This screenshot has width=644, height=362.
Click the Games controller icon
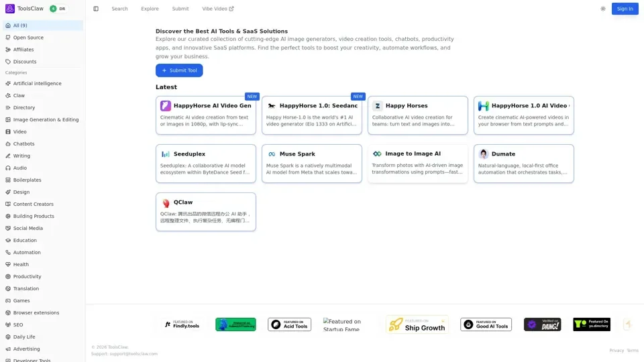point(8,300)
